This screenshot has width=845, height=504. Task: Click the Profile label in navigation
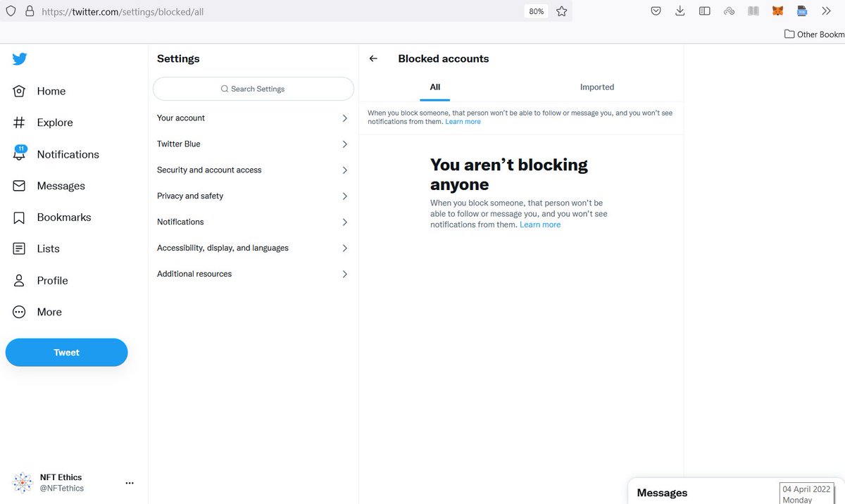coord(53,281)
